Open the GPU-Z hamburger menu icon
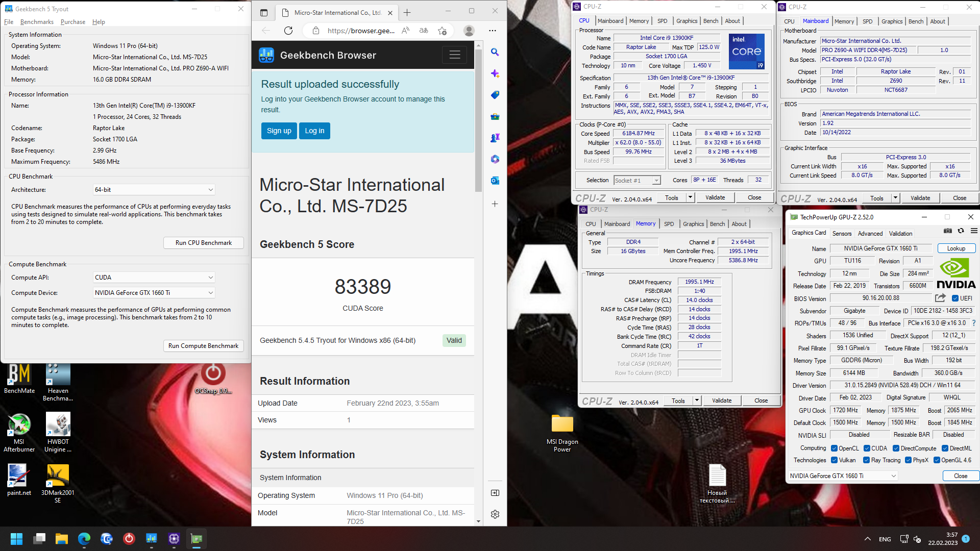This screenshot has height=551, width=980. [x=974, y=231]
